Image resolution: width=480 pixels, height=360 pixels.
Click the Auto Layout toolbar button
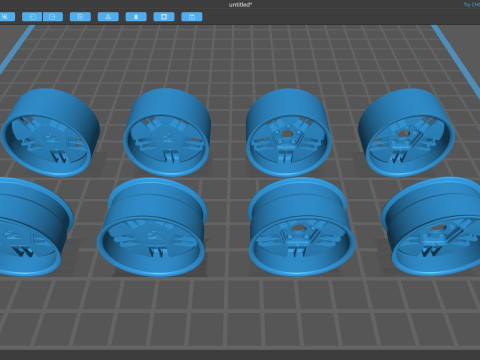click(x=108, y=17)
